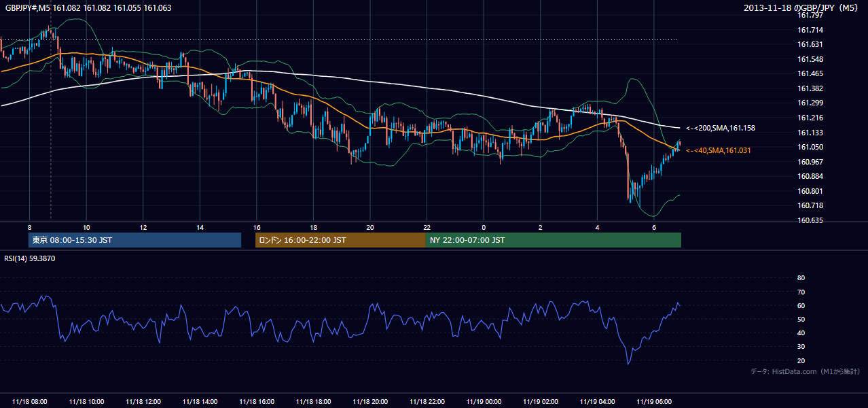
Task: Click the 11/19 06:00 time label
Action: click(654, 402)
